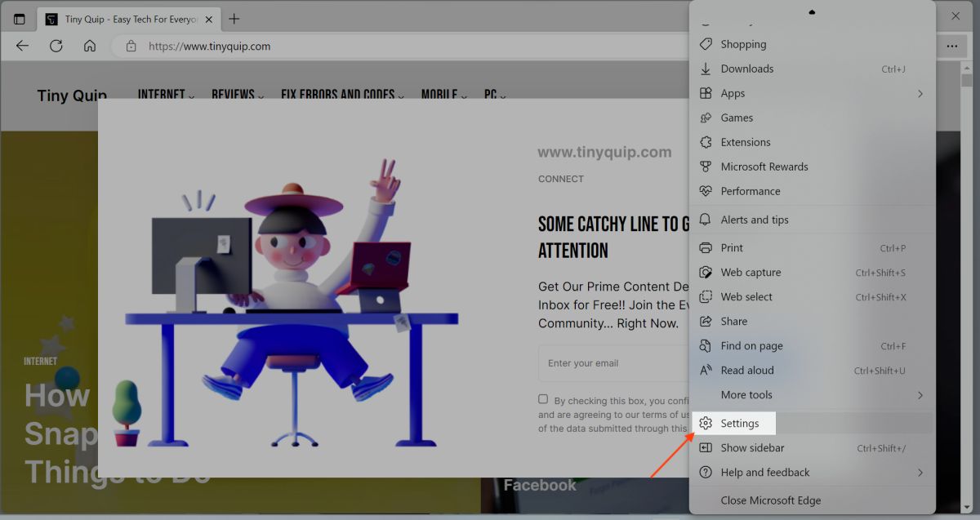
Task: Check the terms agreement checkbox
Action: point(543,398)
